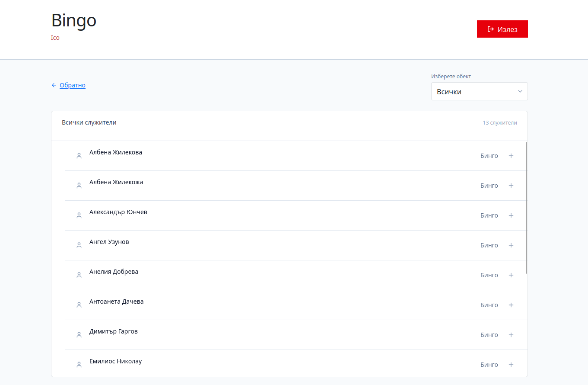Follow the Обратно link
Screen dimensions: 588x385
pos(73,85)
